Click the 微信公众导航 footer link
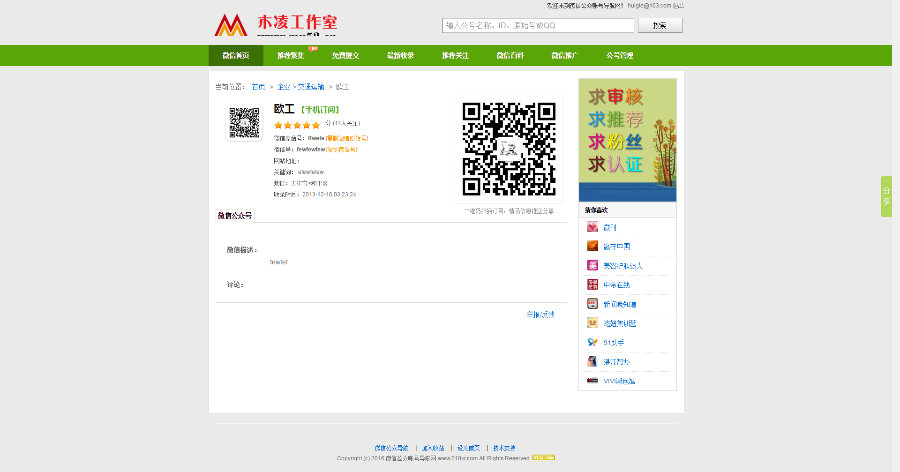 click(391, 448)
